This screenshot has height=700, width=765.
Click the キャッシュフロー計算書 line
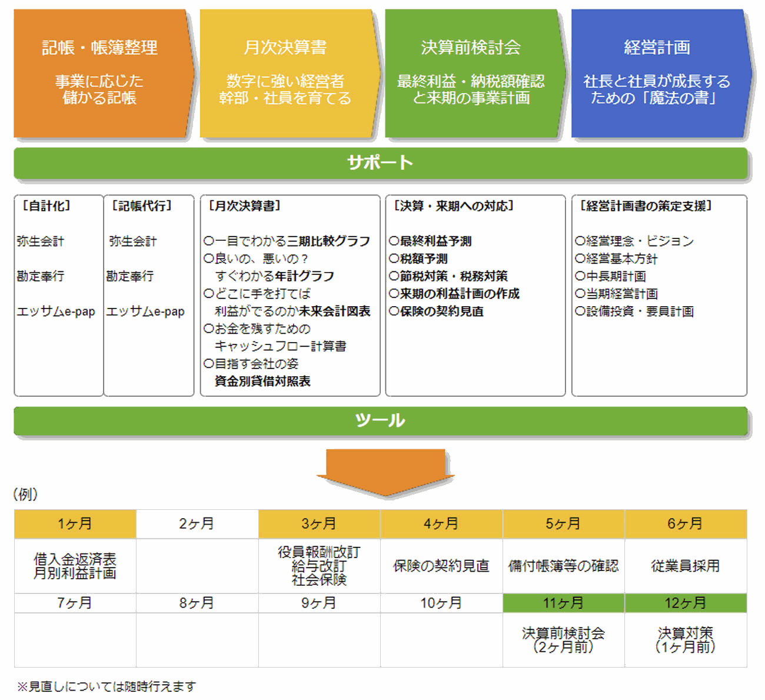[281, 346]
